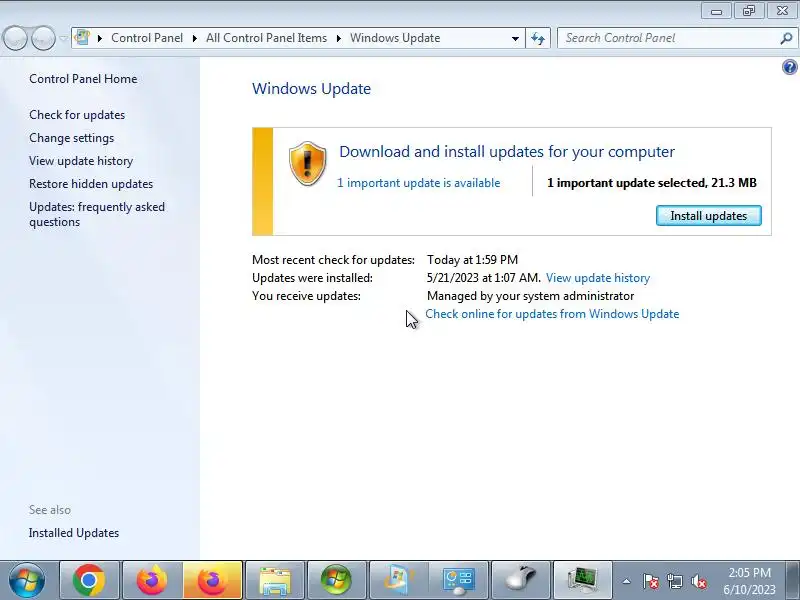The height and width of the screenshot is (600, 800).
Task: Click 'Download and install updates for your computer'
Action: tap(507, 152)
